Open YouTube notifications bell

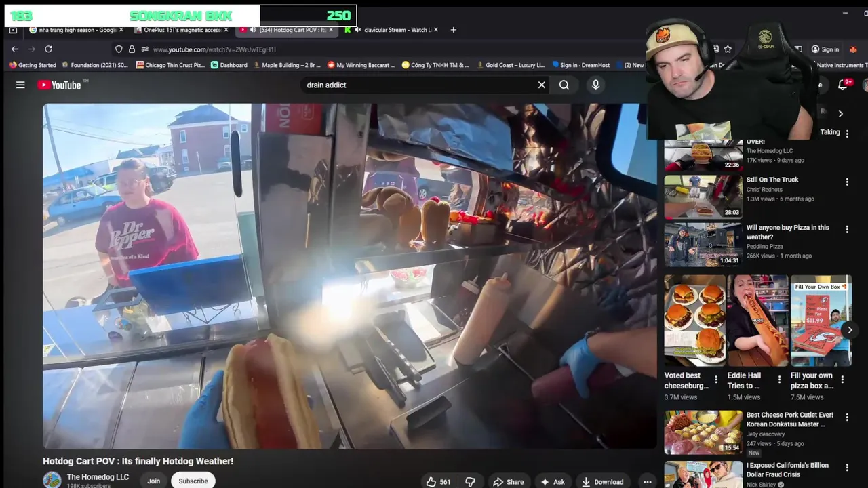[843, 85]
